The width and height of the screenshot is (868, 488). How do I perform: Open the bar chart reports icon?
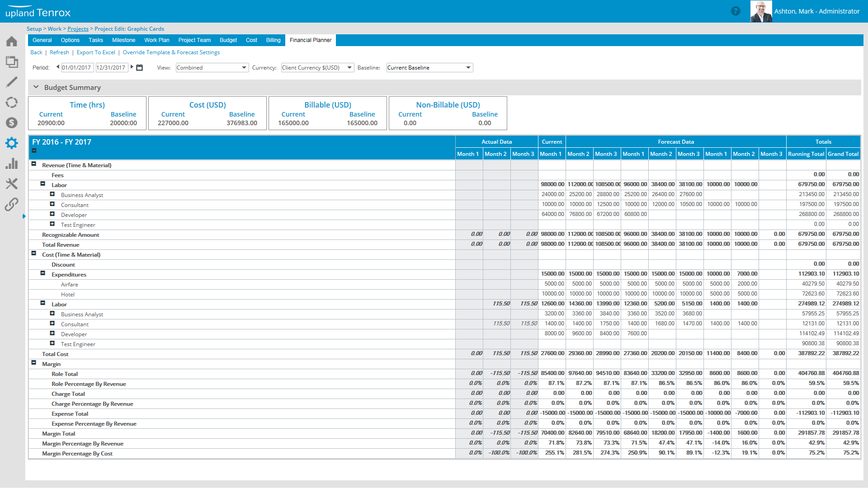pyautogui.click(x=12, y=164)
